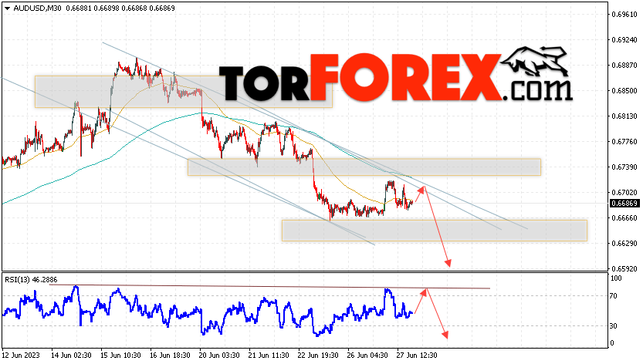The image size is (643, 364).
Task: Select the 14 Jun 02:30 time label
Action: 71,355
